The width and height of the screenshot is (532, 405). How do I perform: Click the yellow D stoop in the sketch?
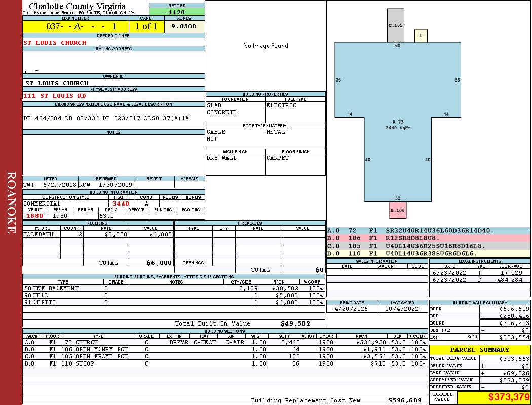click(x=421, y=35)
